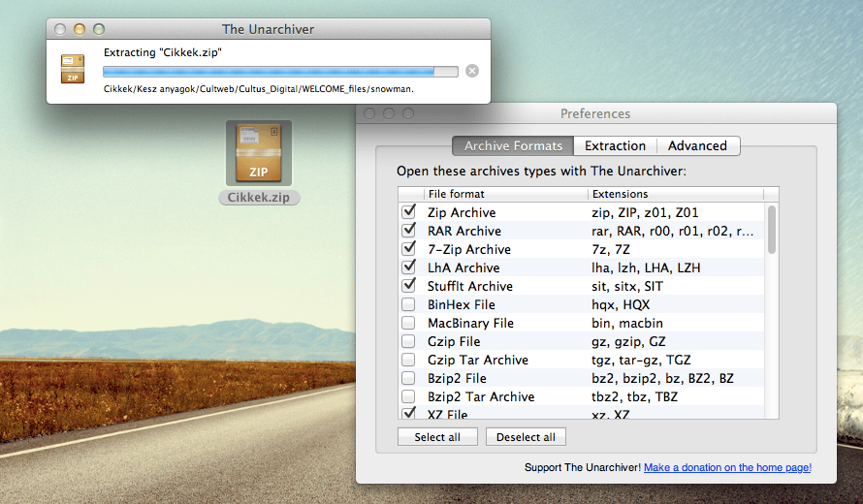Cancel the Cikkek.zip extraction with the X icon
The image size is (863, 504).
pos(471,71)
